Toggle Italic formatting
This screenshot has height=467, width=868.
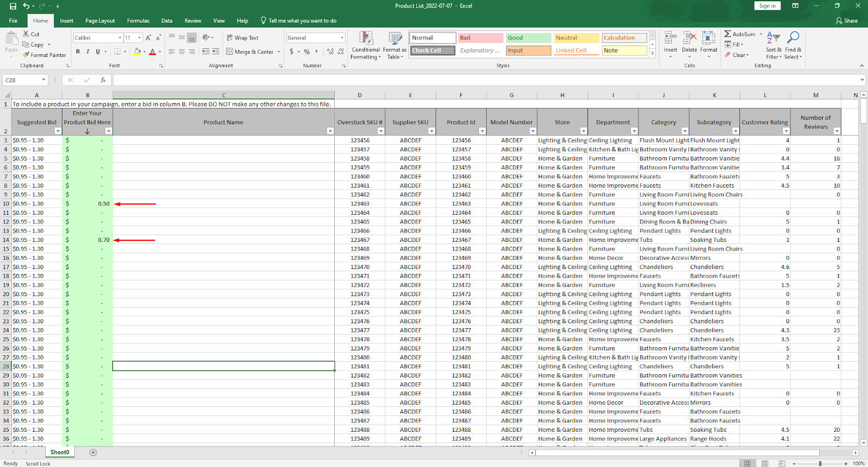point(88,52)
